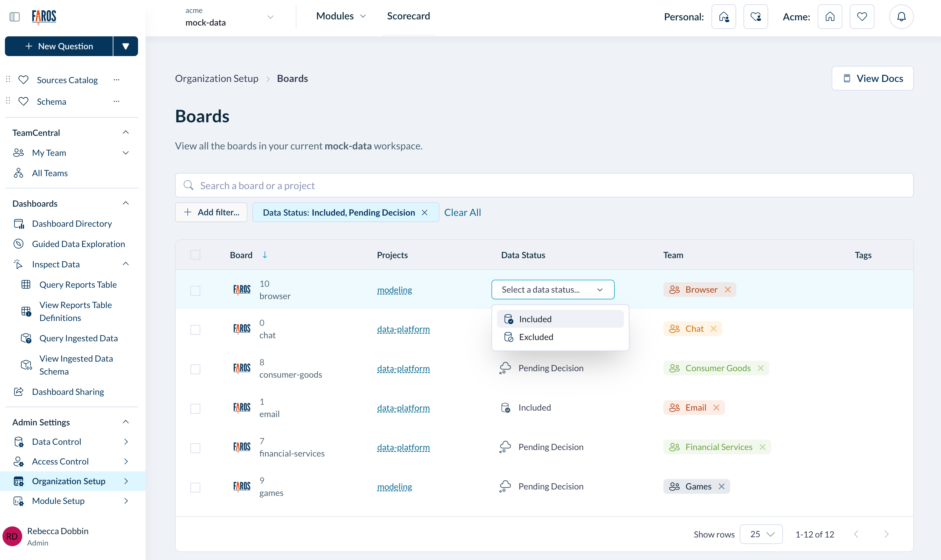The width and height of the screenshot is (941, 560).
Task: Open Sources Catalog more options menu
Action: click(116, 79)
